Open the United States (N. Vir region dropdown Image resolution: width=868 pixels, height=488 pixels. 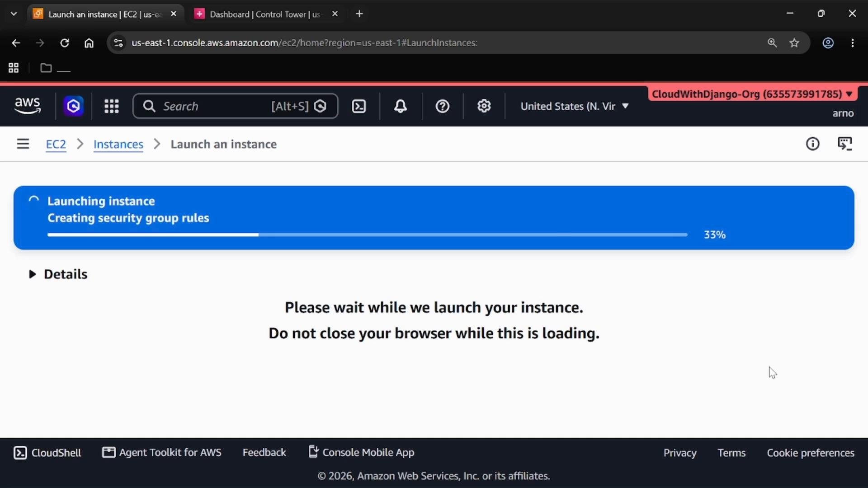575,106
